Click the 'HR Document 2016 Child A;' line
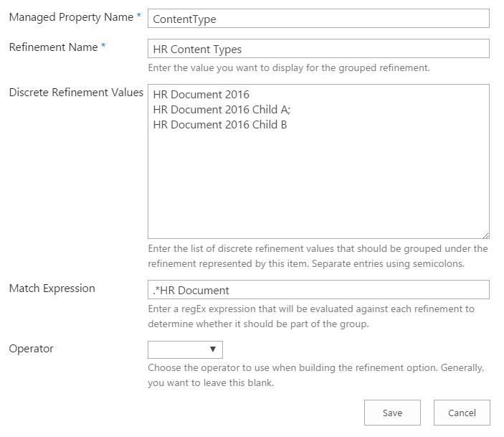 tap(210, 110)
